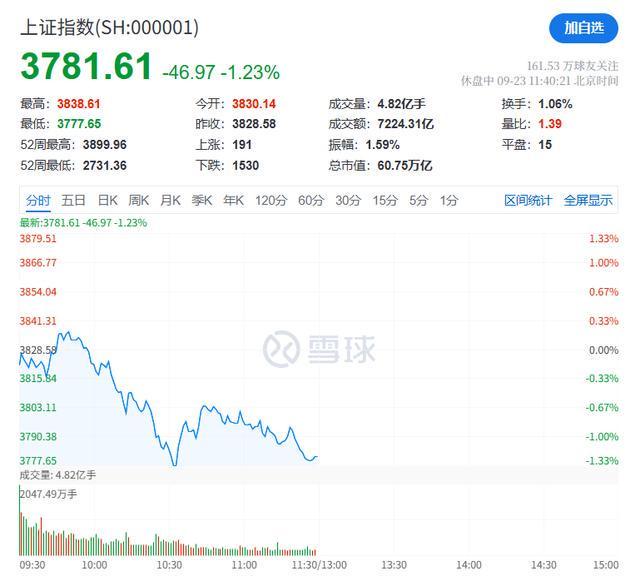Screen dimensions: 640x586
Task: Select the 5分 interval tab
Action: (x=418, y=200)
